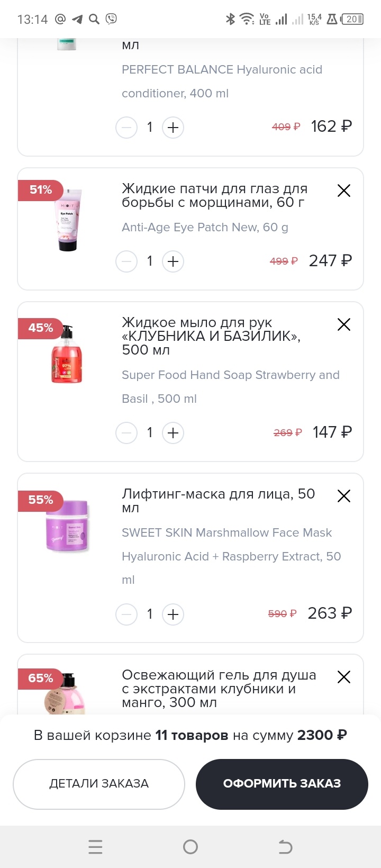Add one more Marshmallow Face Mask
This screenshot has height=868, width=381.
(173, 614)
